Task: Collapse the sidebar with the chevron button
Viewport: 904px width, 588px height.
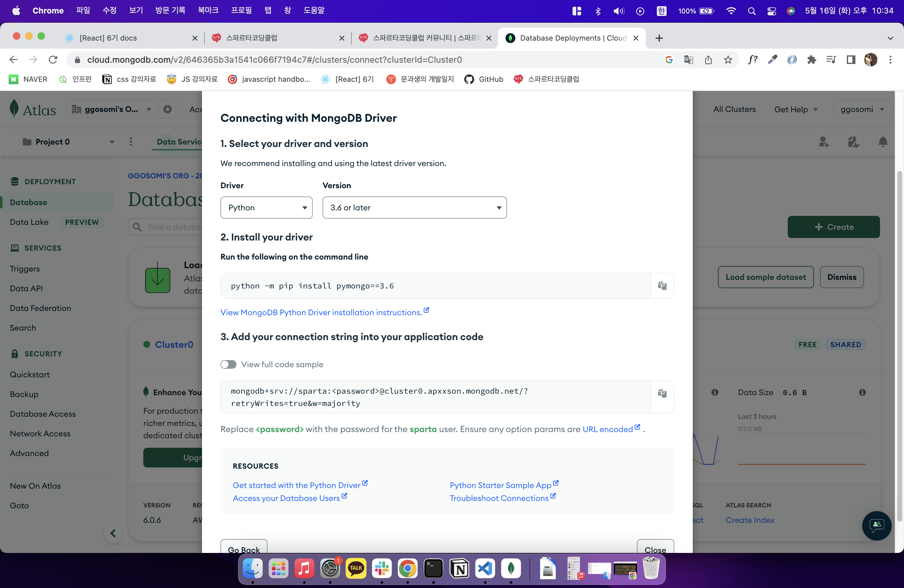Action: coord(113,533)
